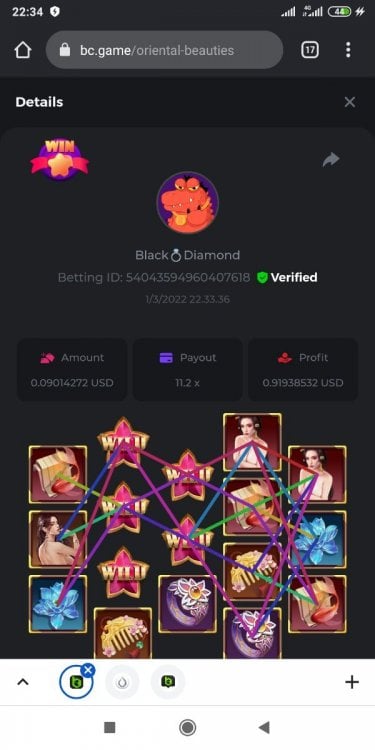375x750 pixels.
Task: Open the red crocodile avatar
Action: [x=188, y=203]
